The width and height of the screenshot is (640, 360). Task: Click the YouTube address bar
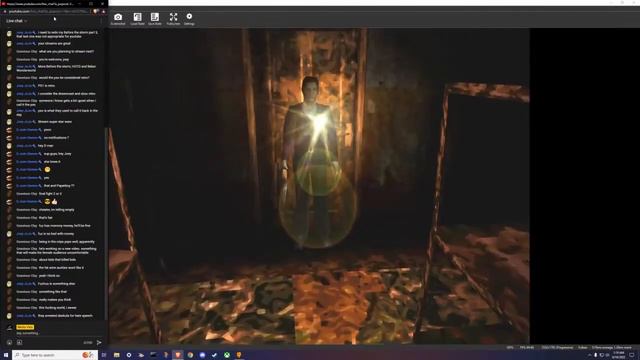coord(49,11)
